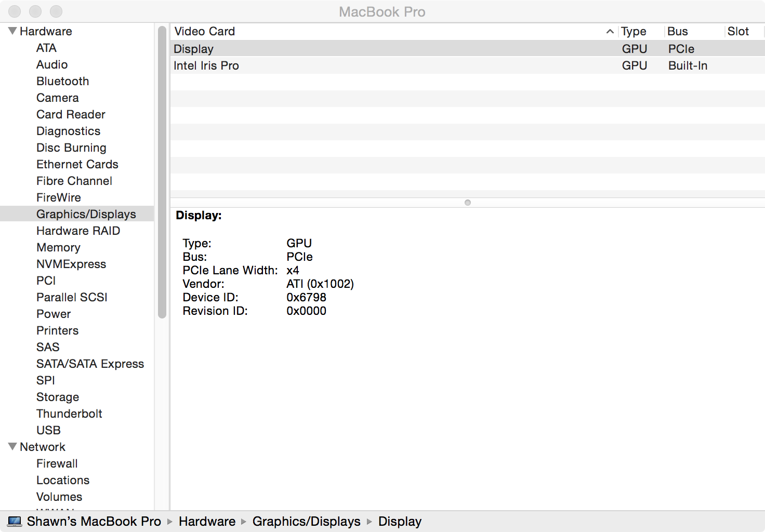The width and height of the screenshot is (765, 532).
Task: Click the PCIe bus cell in Display row
Action: pyautogui.click(x=681, y=49)
